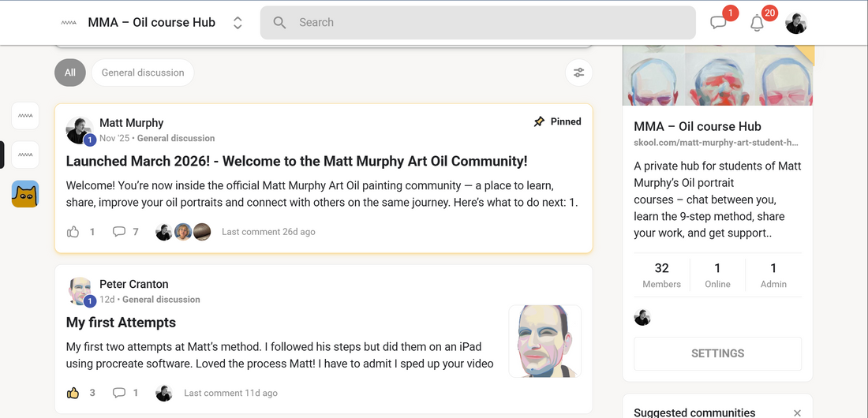The height and width of the screenshot is (418, 868).
Task: Click the Pinned pin icon
Action: click(x=539, y=121)
